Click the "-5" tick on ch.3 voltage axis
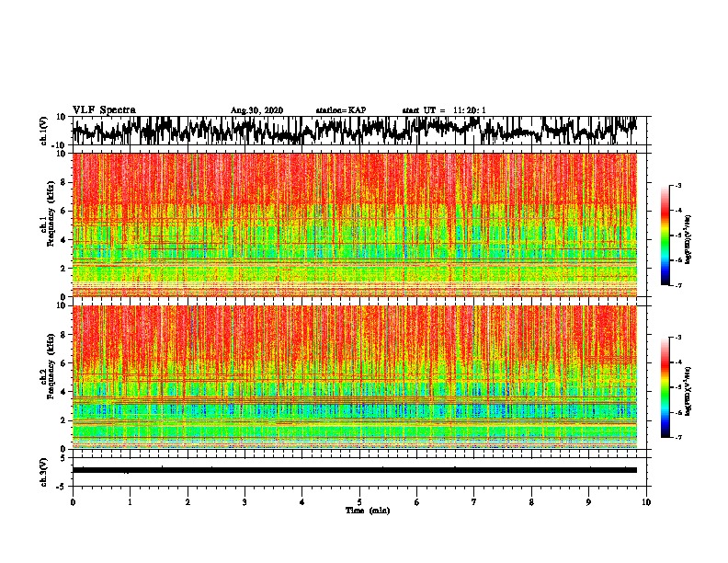The height and width of the screenshot is (563, 728). (x=63, y=487)
